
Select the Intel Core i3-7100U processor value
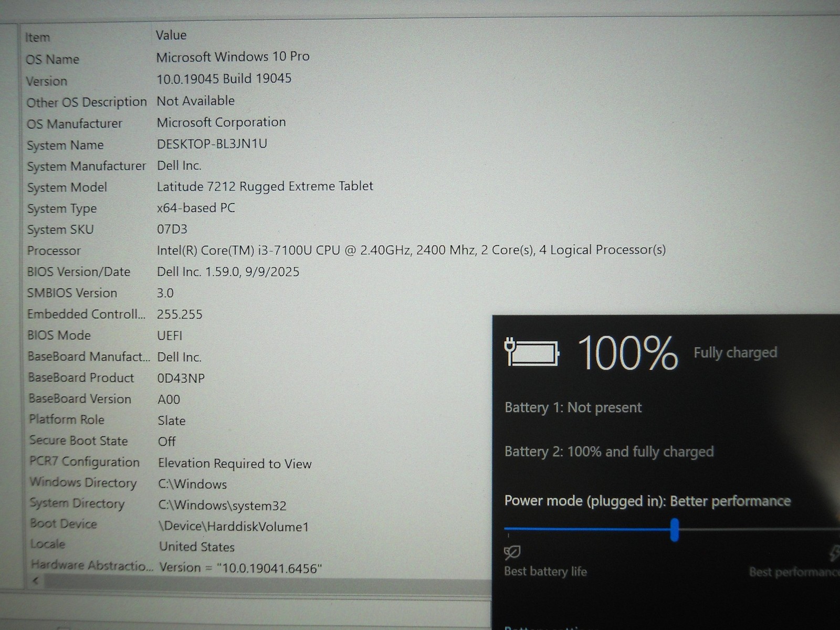pos(411,250)
